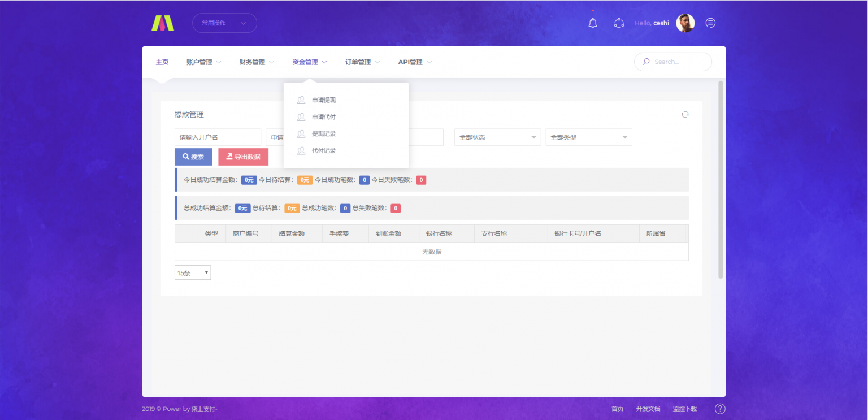
Task: Click the refresh icon on 提款管理 panel
Action: pos(685,114)
